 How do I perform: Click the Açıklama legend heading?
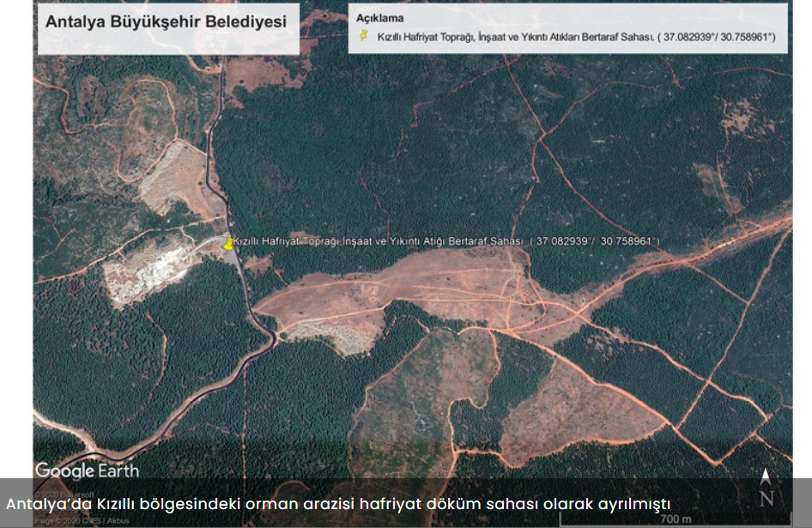coord(379,18)
